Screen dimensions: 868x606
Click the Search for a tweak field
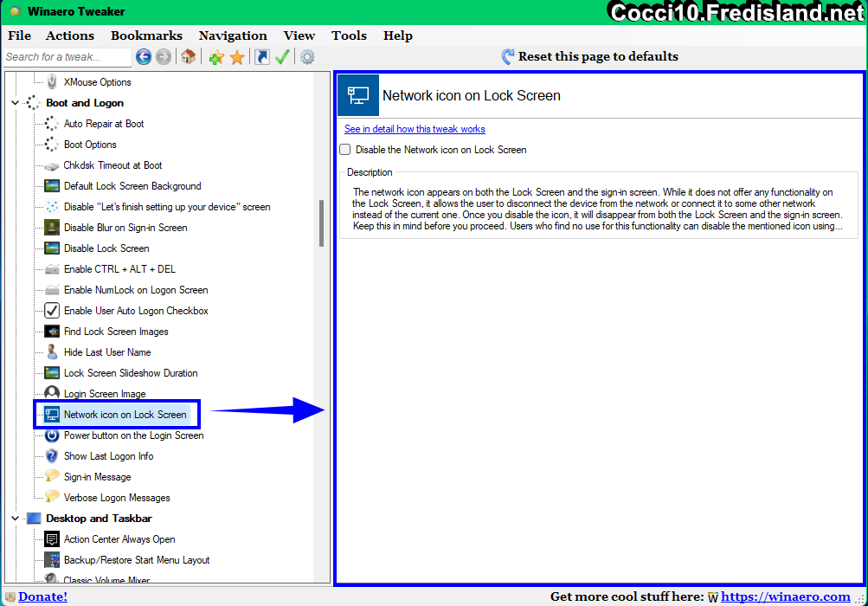coord(67,57)
